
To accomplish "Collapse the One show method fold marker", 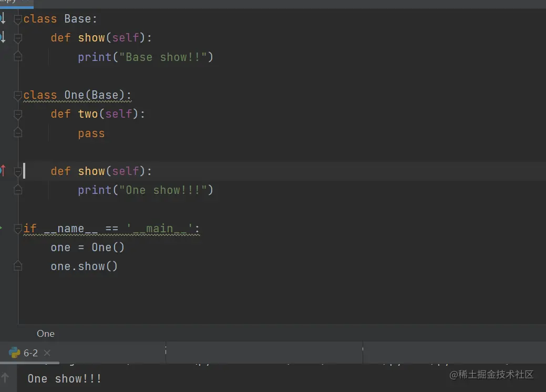I will 18,171.
